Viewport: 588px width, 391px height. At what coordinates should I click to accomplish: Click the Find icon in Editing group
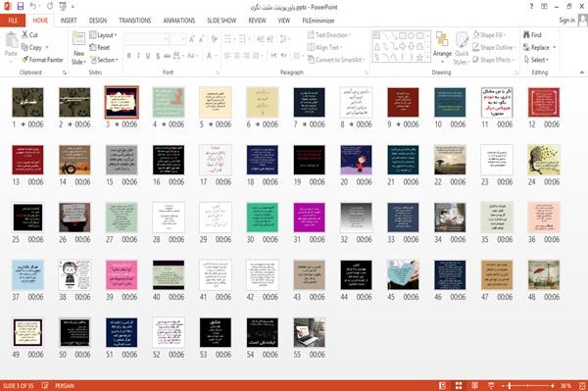(x=526, y=34)
